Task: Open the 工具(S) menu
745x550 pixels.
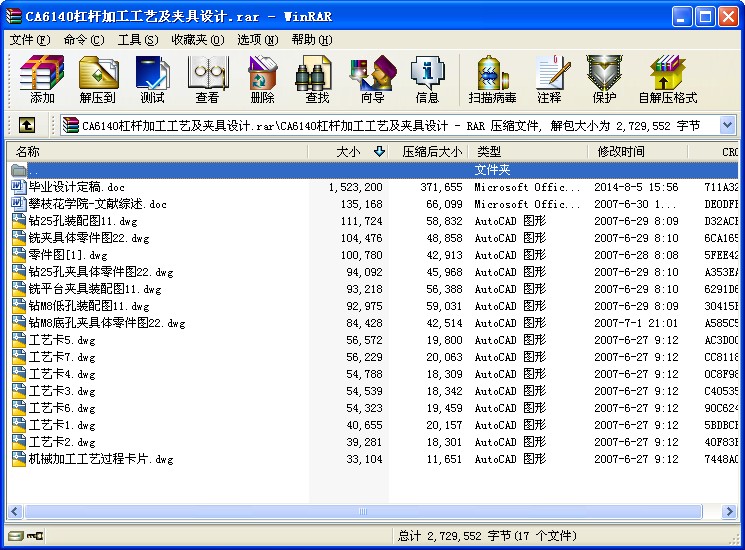Action: pyautogui.click(x=137, y=40)
